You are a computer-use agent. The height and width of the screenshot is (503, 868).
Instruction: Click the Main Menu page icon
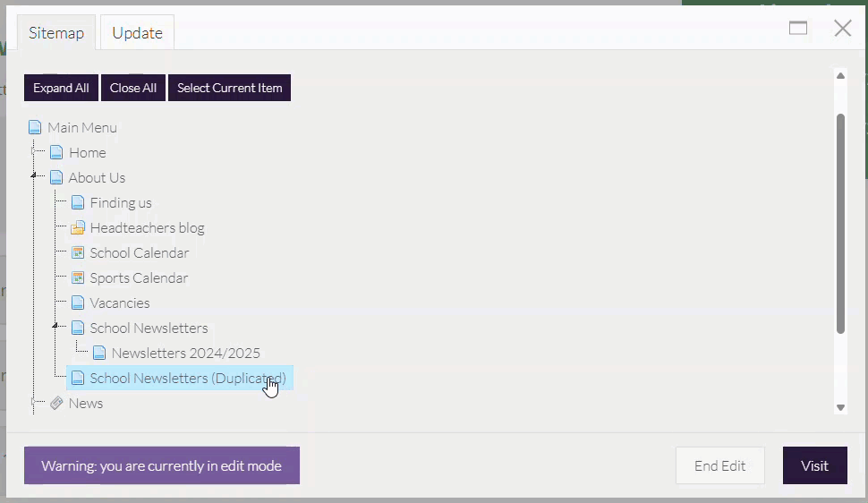click(x=35, y=128)
